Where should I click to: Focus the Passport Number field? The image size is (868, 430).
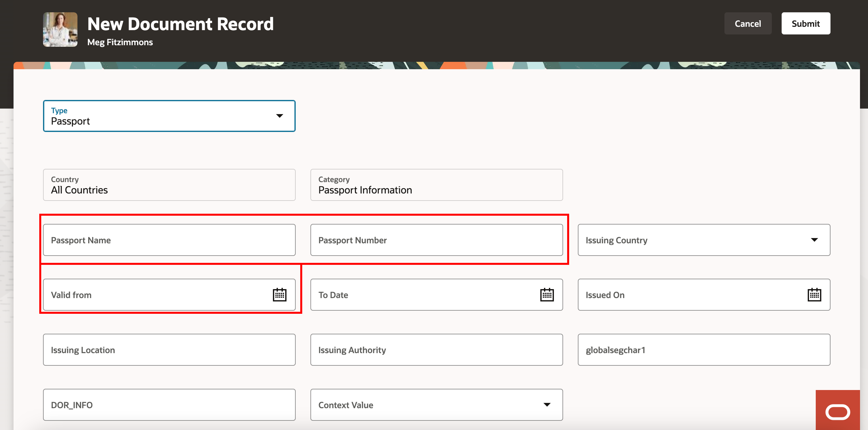click(436, 240)
